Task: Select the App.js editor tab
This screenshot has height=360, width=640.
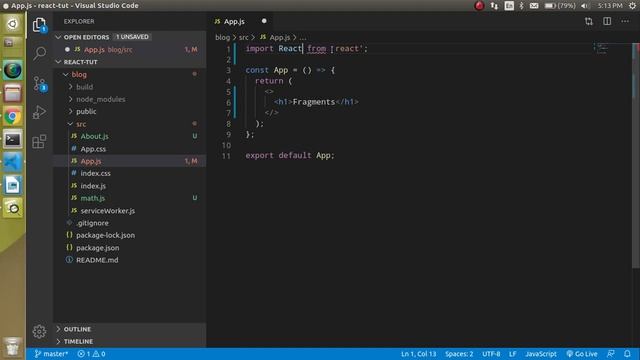Action: tap(234, 21)
